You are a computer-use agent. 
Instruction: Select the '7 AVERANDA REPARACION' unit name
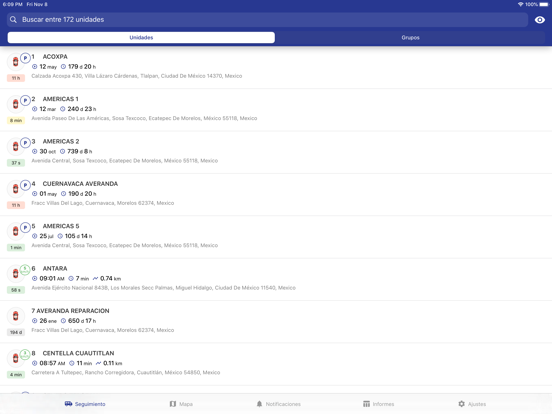[x=70, y=311]
